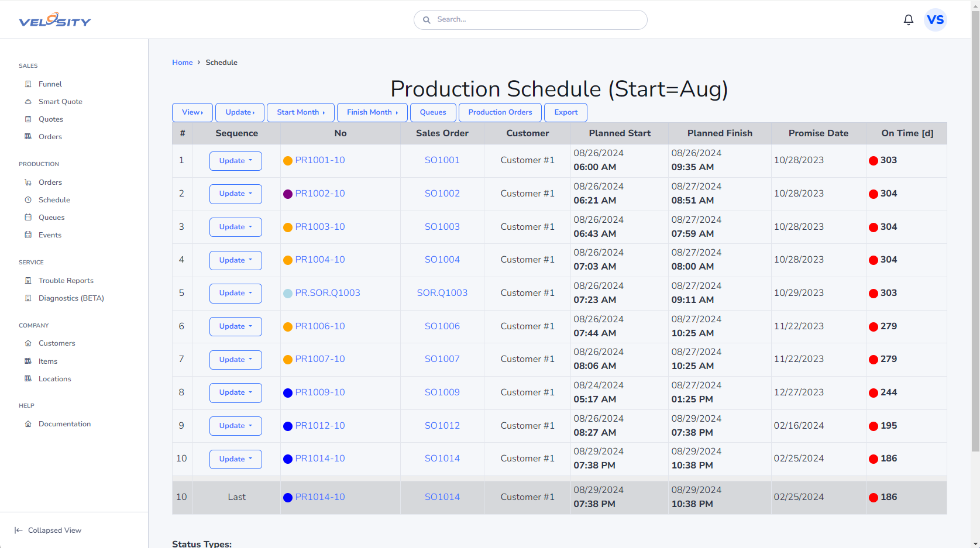Viewport: 980px width, 548px height.
Task: Click the notification bell icon
Action: pyautogui.click(x=908, y=20)
